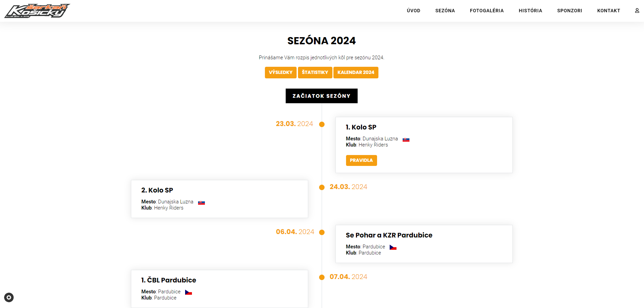This screenshot has height=308, width=644.
Task: Open Pravidla for 1. Kolo SP
Action: (x=361, y=160)
